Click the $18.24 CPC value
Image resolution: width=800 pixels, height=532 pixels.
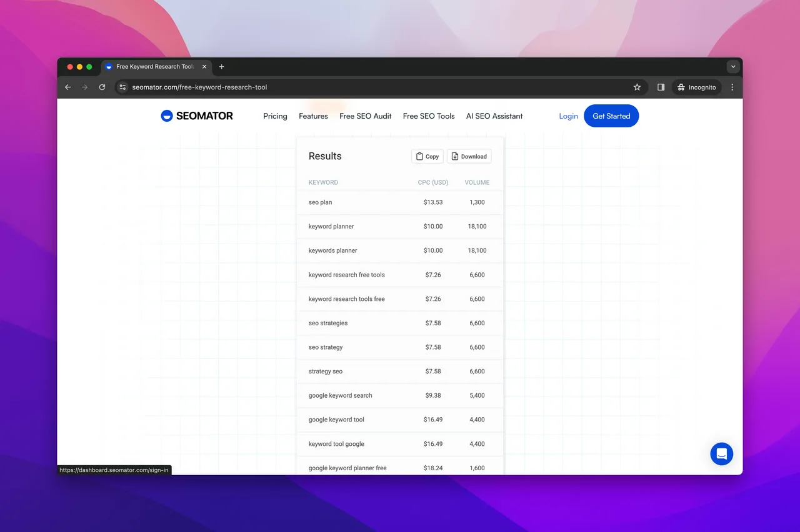[x=433, y=468]
